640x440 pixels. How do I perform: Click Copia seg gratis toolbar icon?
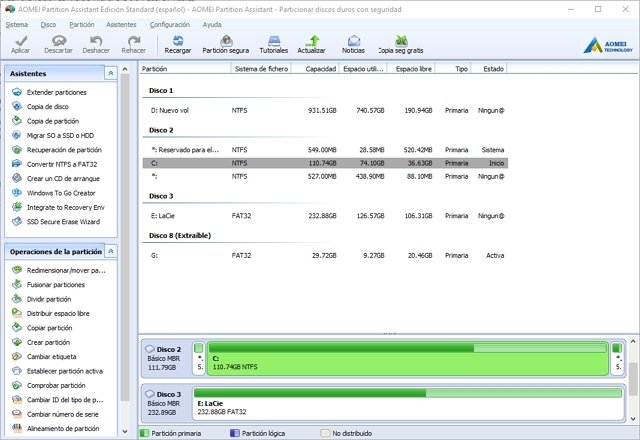tap(401, 45)
